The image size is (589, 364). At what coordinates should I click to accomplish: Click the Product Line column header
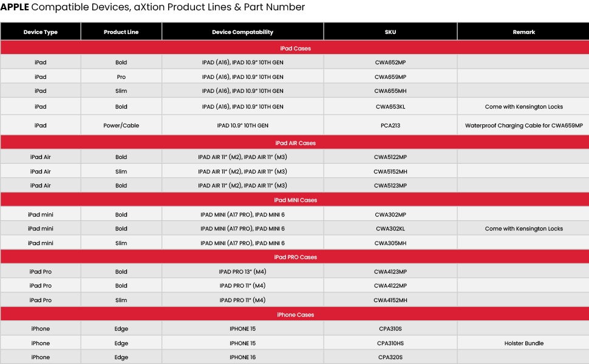tap(121, 32)
